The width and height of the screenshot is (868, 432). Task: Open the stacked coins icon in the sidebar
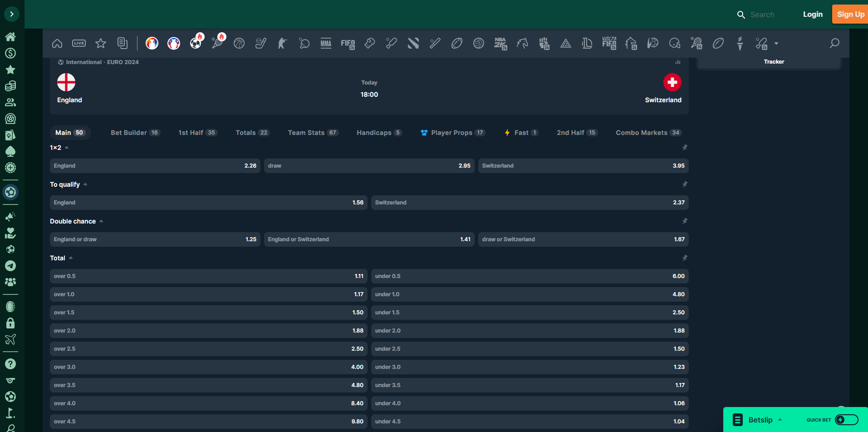(10, 86)
